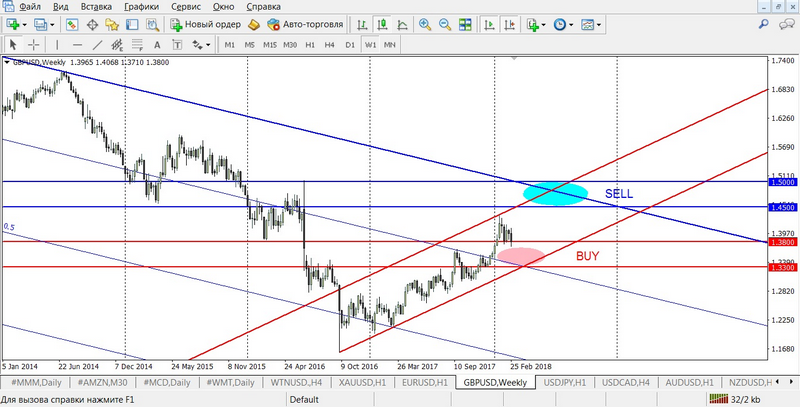Switch chart to H4 timeframe
The image size is (800, 407).
tap(329, 44)
